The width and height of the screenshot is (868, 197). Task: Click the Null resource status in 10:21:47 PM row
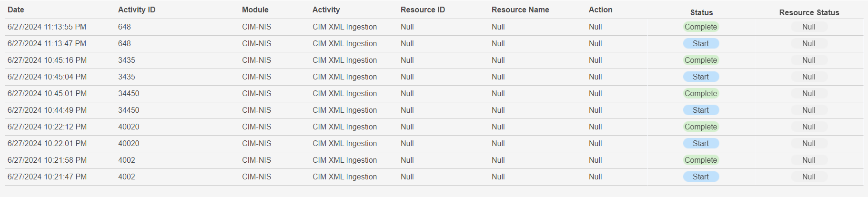click(808, 177)
